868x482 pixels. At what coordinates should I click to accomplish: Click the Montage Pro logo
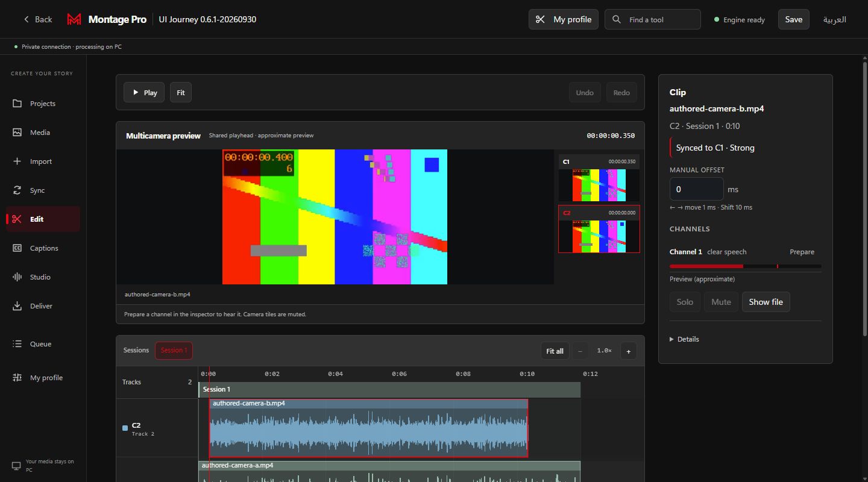click(x=74, y=19)
